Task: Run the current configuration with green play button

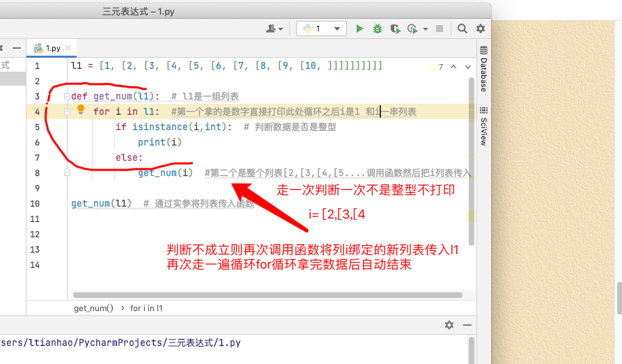Action: click(359, 29)
